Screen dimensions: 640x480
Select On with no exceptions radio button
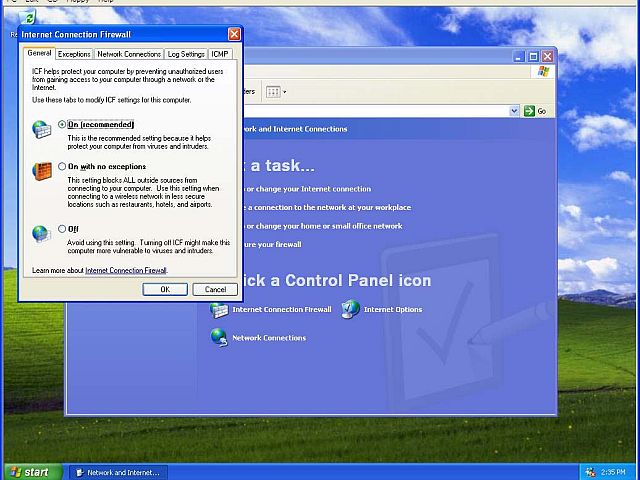62,166
